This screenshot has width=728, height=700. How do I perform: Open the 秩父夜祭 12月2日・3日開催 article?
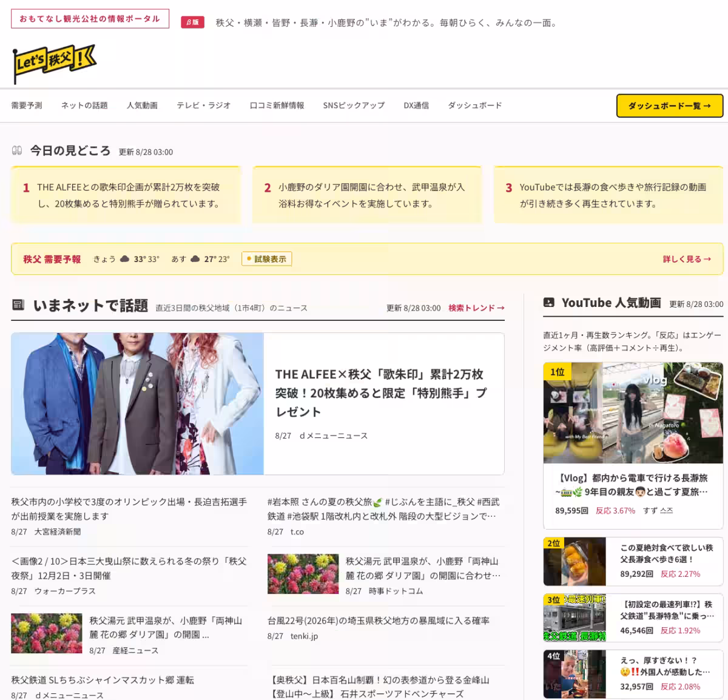click(x=129, y=568)
